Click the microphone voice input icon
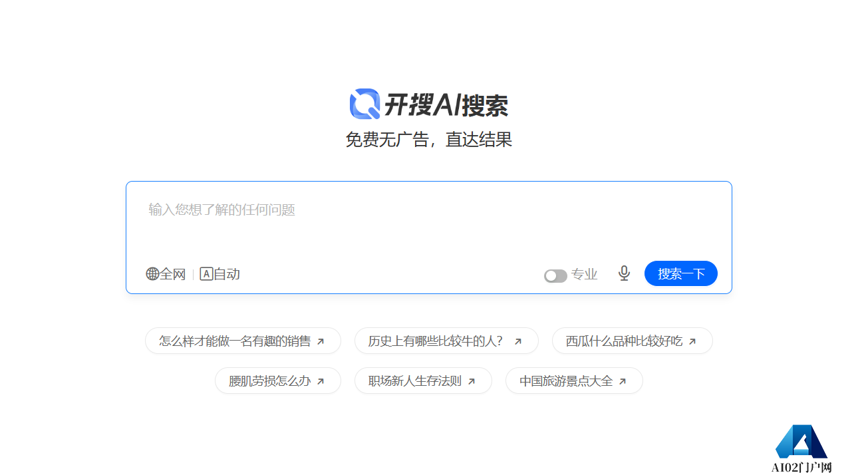Viewport: 868px width, 473px height. [x=624, y=273]
